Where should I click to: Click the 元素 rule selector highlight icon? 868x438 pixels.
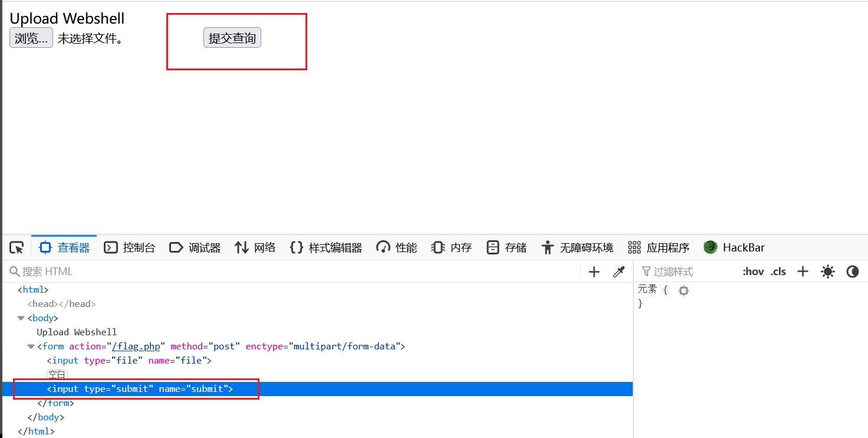point(683,290)
